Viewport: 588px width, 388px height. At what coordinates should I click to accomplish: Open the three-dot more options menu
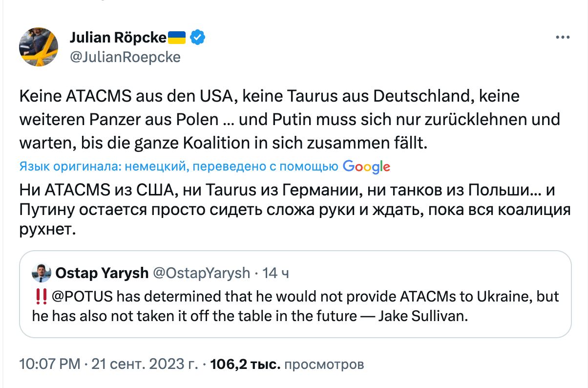pyautogui.click(x=563, y=38)
